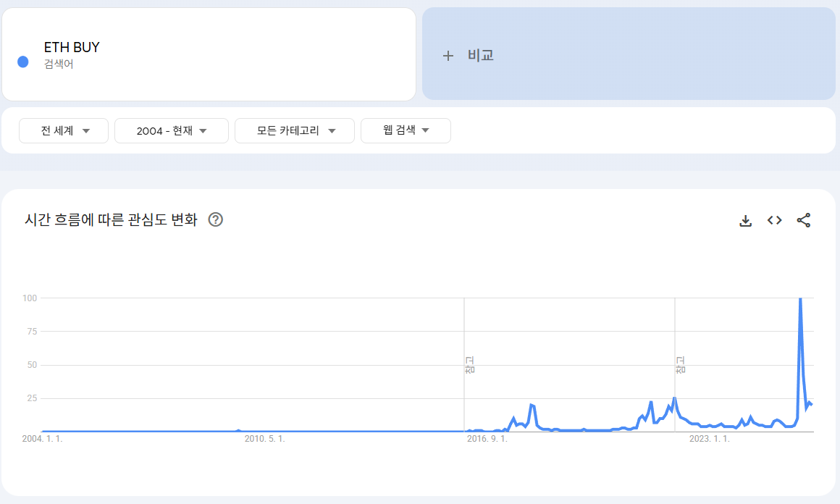Click the blue dot beside ETH BUY
The image size is (840, 504).
[x=22, y=62]
